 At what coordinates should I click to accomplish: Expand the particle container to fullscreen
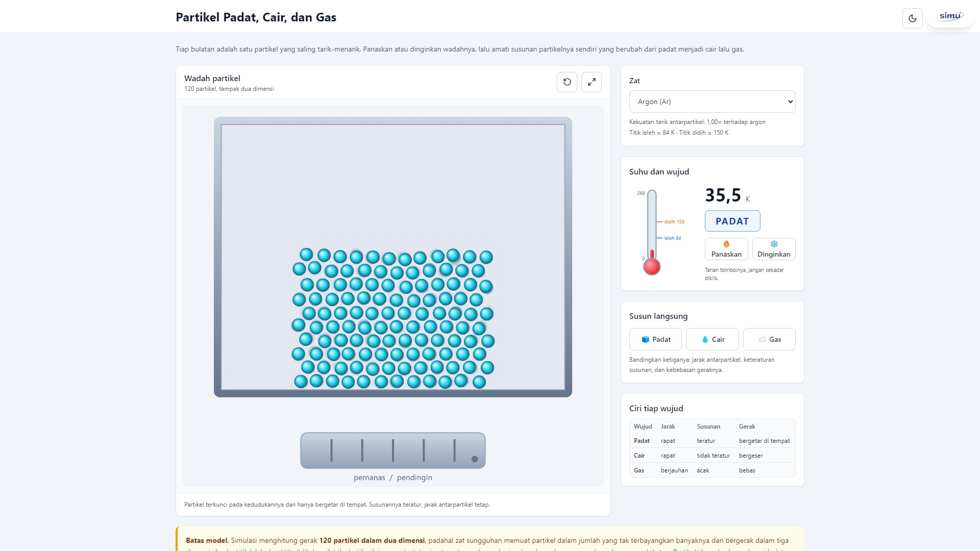pos(592,82)
